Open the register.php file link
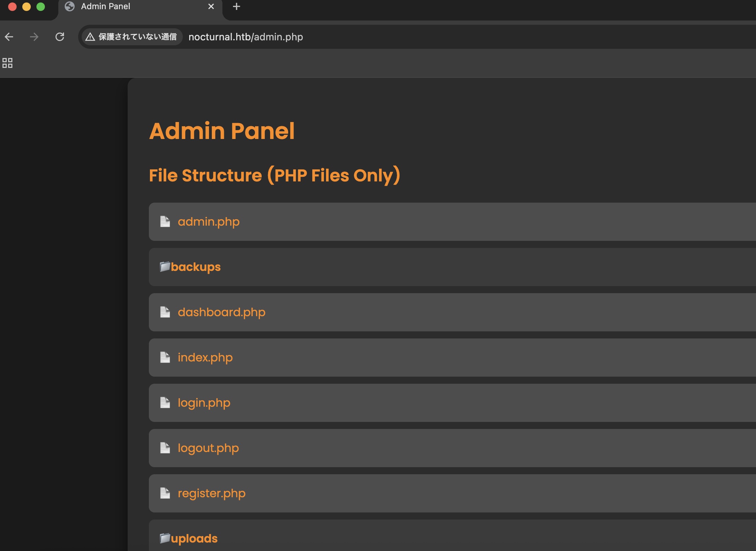756x551 pixels. 211,493
